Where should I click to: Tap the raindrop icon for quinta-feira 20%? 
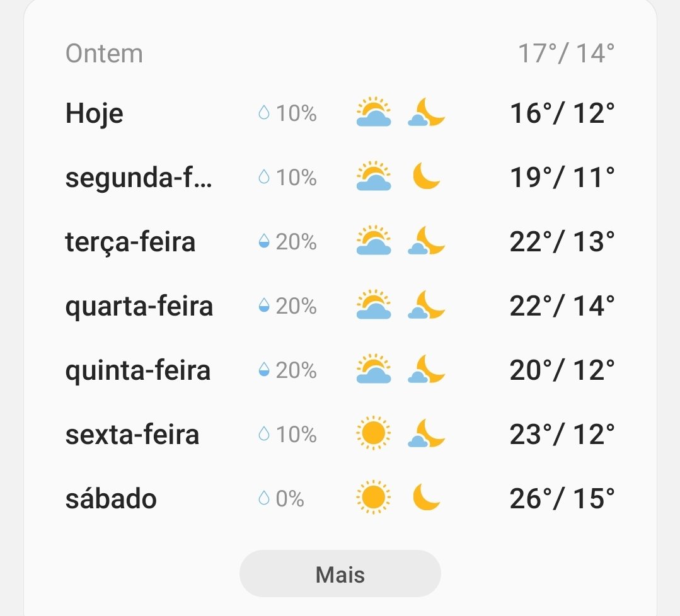click(263, 370)
